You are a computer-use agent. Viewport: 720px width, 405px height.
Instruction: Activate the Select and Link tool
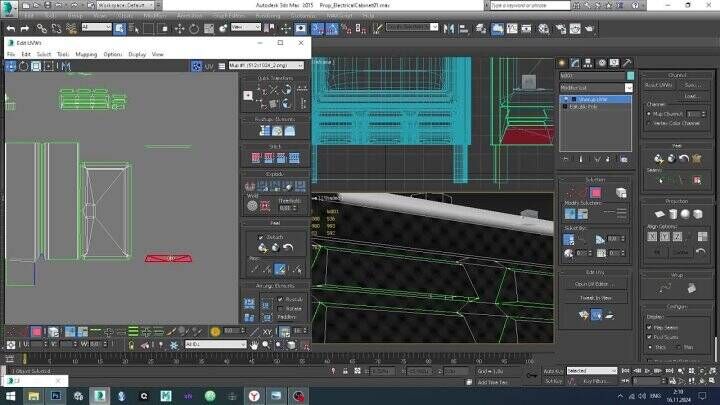coord(42,28)
